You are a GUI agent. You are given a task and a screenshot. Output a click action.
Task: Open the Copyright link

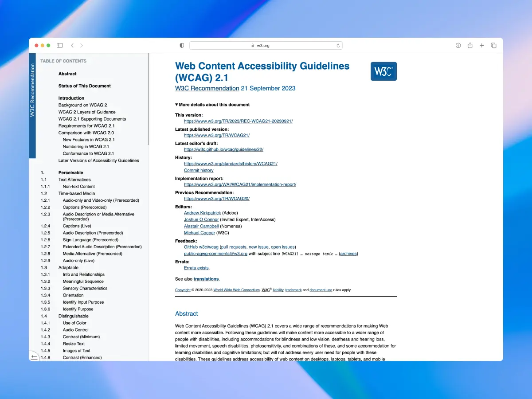pos(183,290)
